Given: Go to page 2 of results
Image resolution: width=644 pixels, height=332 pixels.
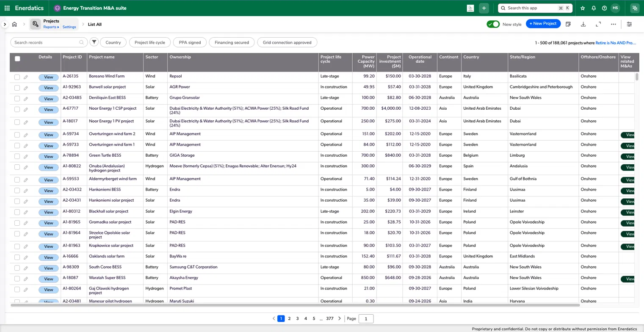Looking at the screenshot, I should 289,318.
